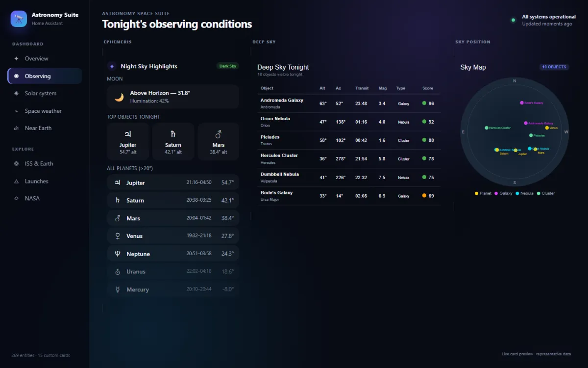Click Uranus time 22:02–04:18

coord(199,271)
